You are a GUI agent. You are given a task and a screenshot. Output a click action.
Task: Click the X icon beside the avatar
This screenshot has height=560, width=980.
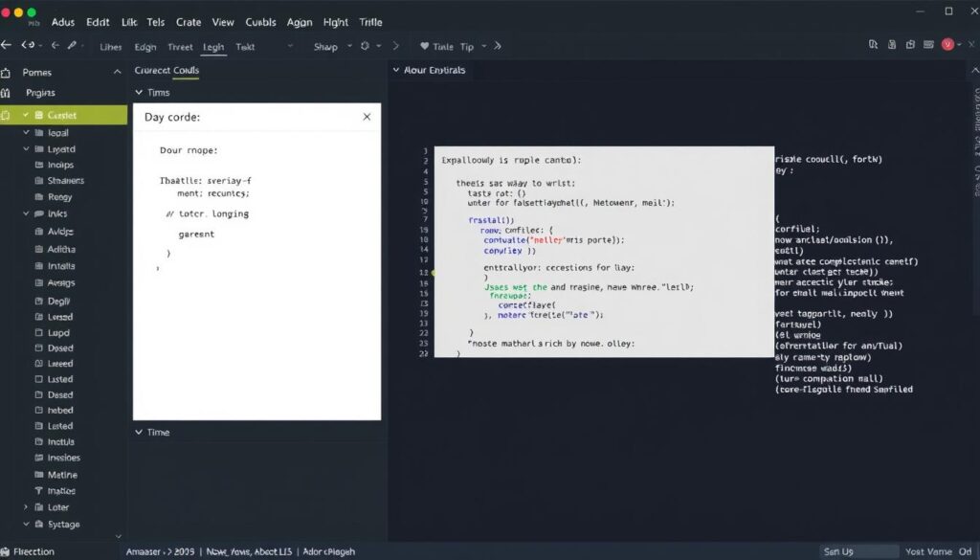tap(972, 44)
